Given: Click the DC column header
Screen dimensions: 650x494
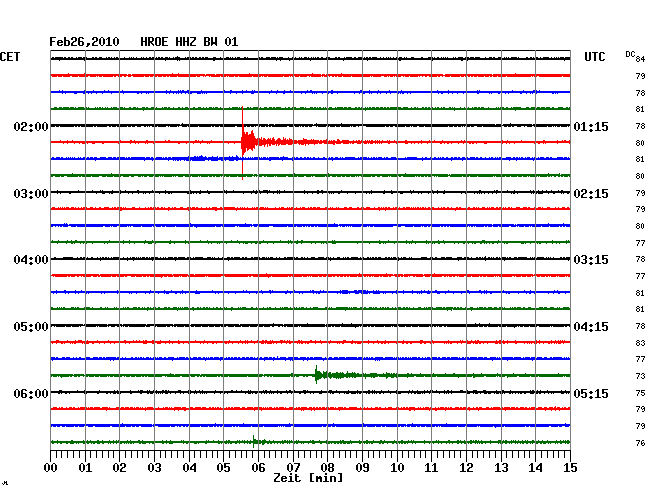Looking at the screenshot, I should coord(630,54).
